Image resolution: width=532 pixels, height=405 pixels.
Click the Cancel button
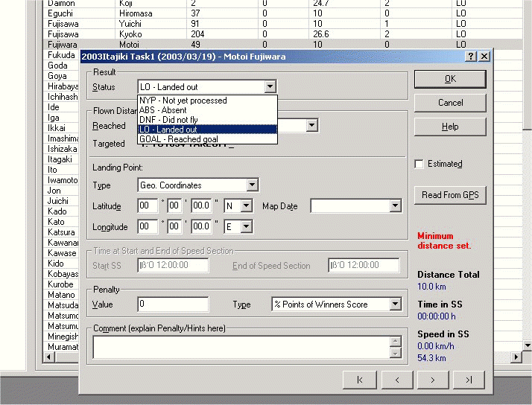tap(450, 103)
